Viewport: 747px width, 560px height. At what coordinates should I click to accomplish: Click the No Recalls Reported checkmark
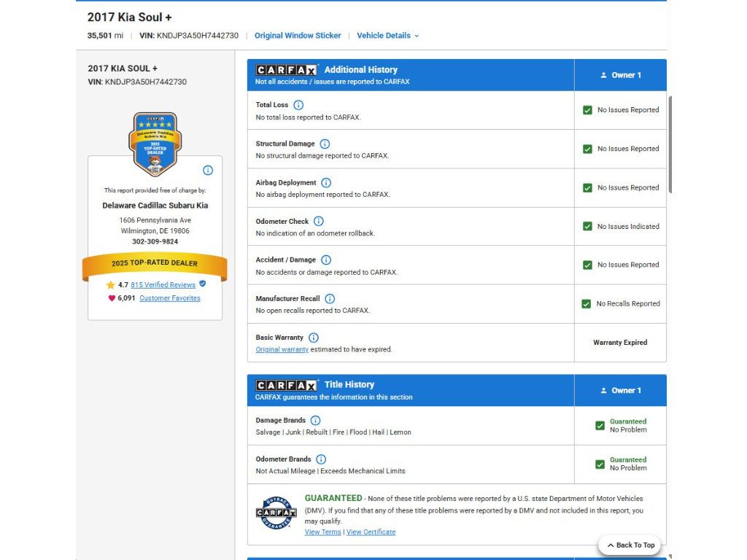pyautogui.click(x=587, y=304)
